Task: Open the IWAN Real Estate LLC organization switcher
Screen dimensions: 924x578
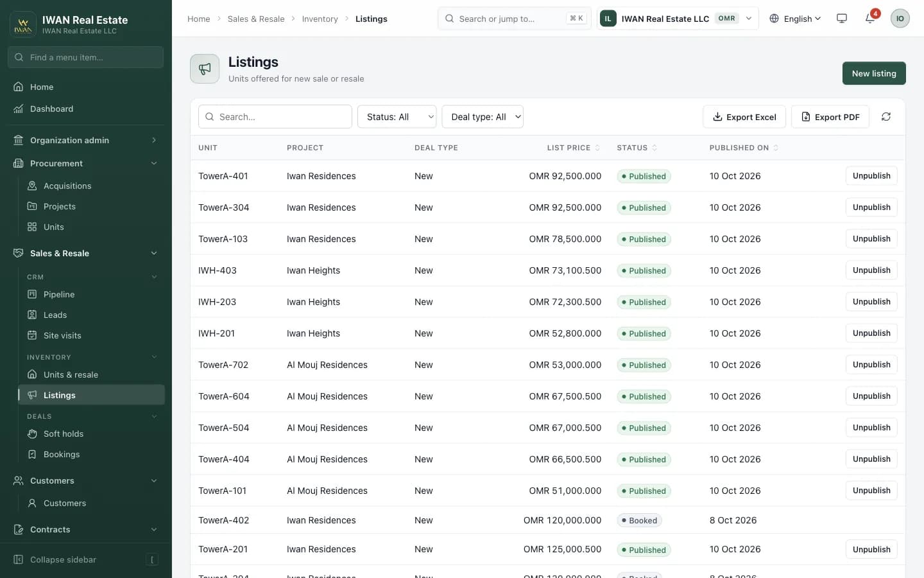Action: (x=678, y=19)
